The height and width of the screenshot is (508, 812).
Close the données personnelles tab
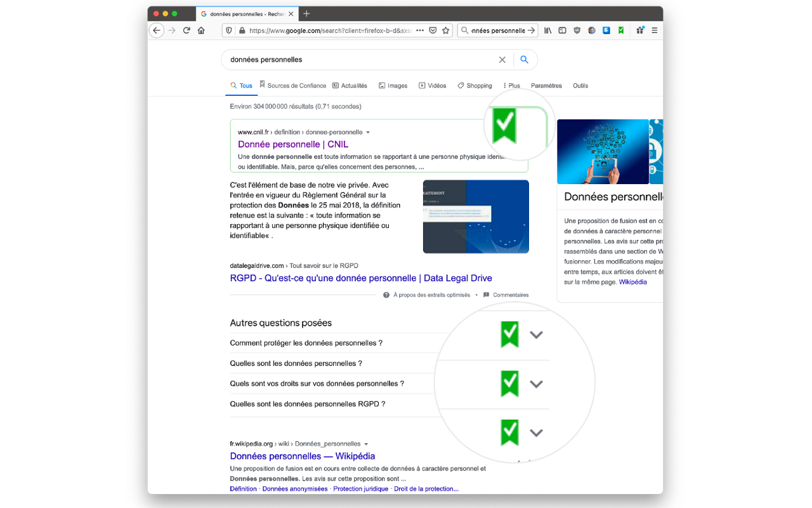pyautogui.click(x=291, y=13)
